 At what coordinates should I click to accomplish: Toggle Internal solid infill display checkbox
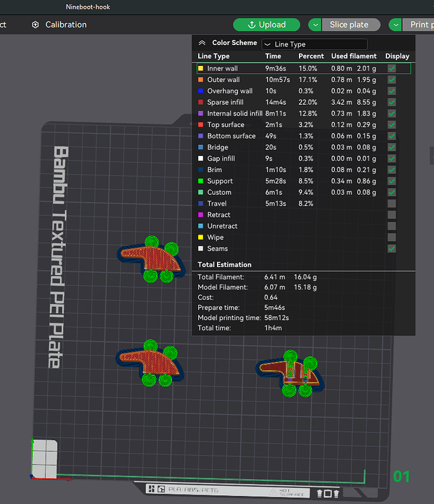392,114
